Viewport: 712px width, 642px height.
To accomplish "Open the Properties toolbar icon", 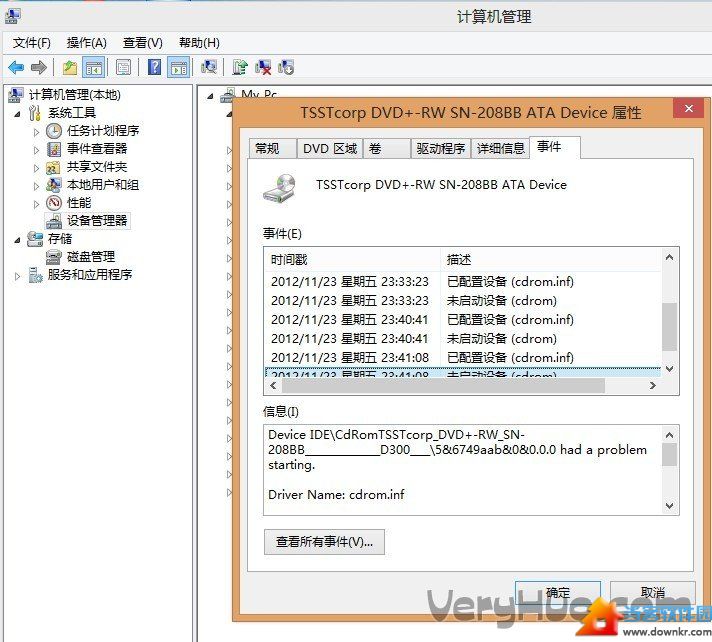I will tap(123, 68).
